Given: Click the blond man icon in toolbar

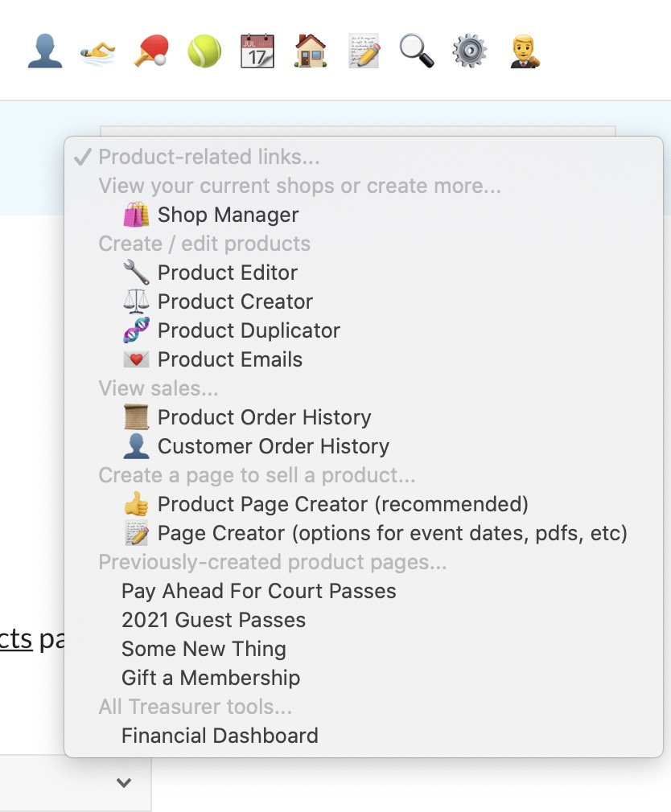Looking at the screenshot, I should point(525,52).
